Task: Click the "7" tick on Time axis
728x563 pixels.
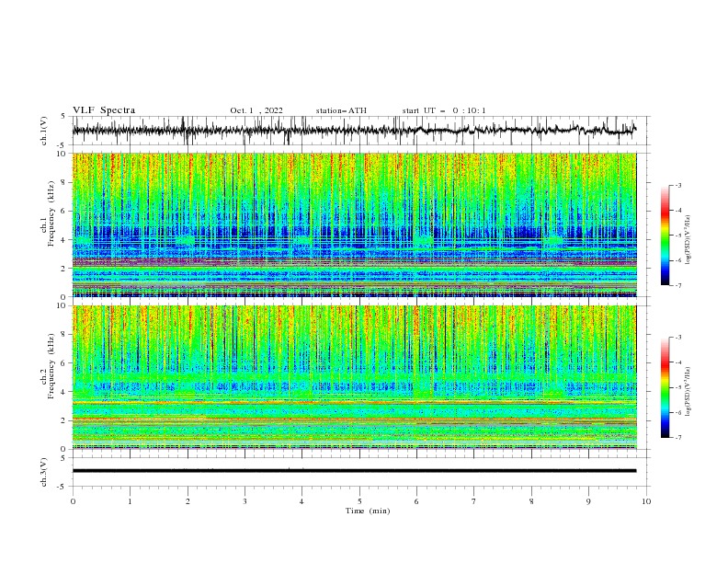Action: tap(474, 501)
